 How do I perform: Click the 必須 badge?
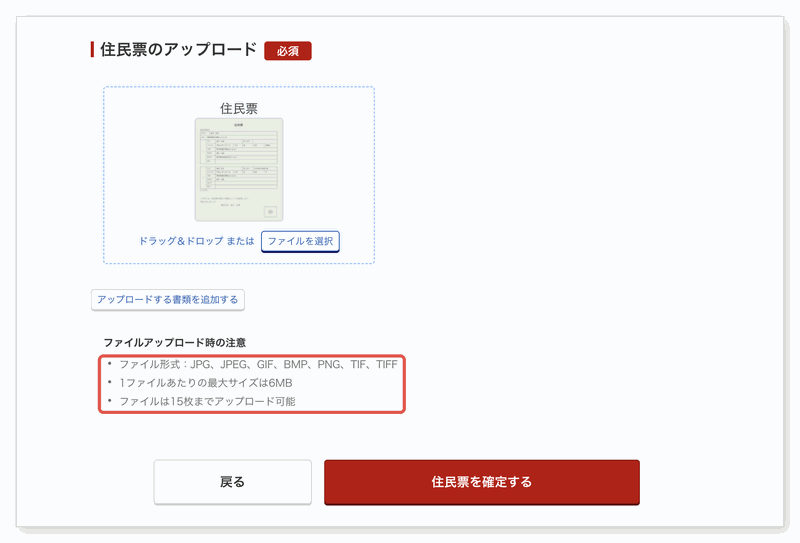pos(288,51)
